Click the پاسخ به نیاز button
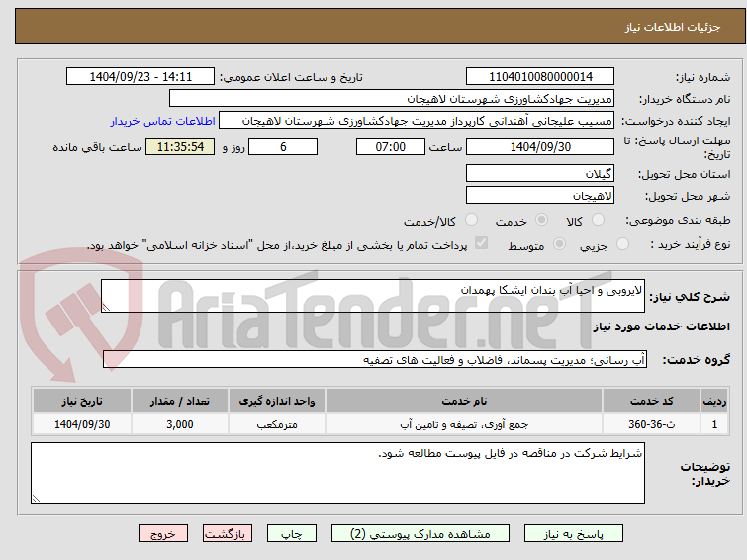 (x=574, y=534)
